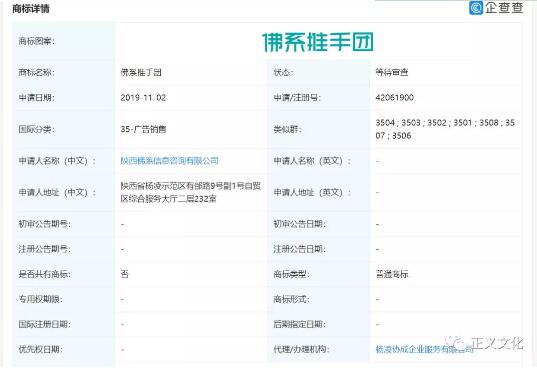Screen dimensions: 537x372
Task: Click the 商标类型 label
Action: pos(291,274)
